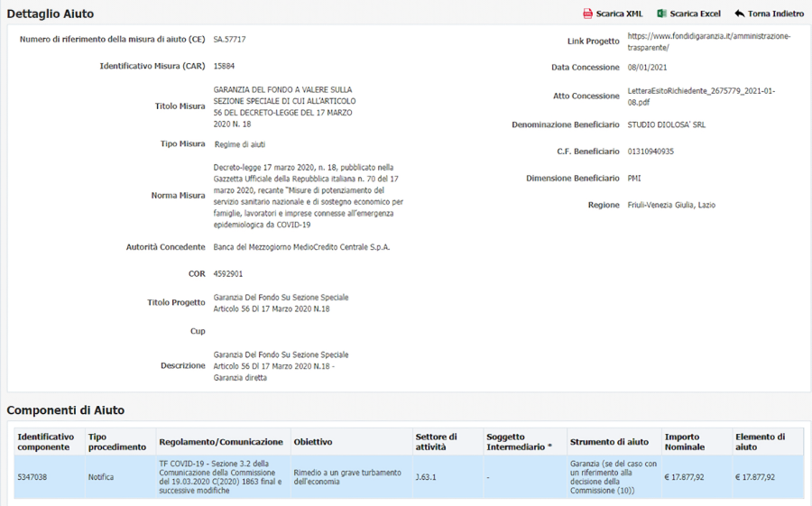Click the Scarica XML PDF icon
The width and height of the screenshot is (812, 506).
pyautogui.click(x=587, y=14)
